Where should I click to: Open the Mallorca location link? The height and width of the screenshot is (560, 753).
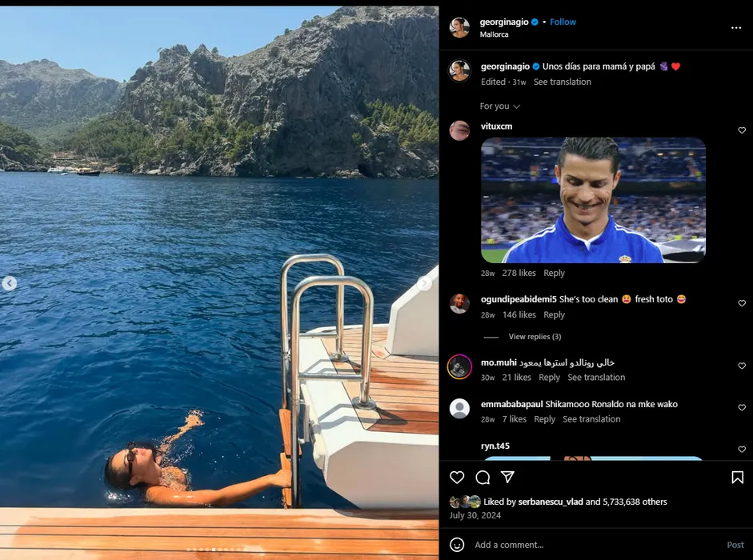pos(494,35)
